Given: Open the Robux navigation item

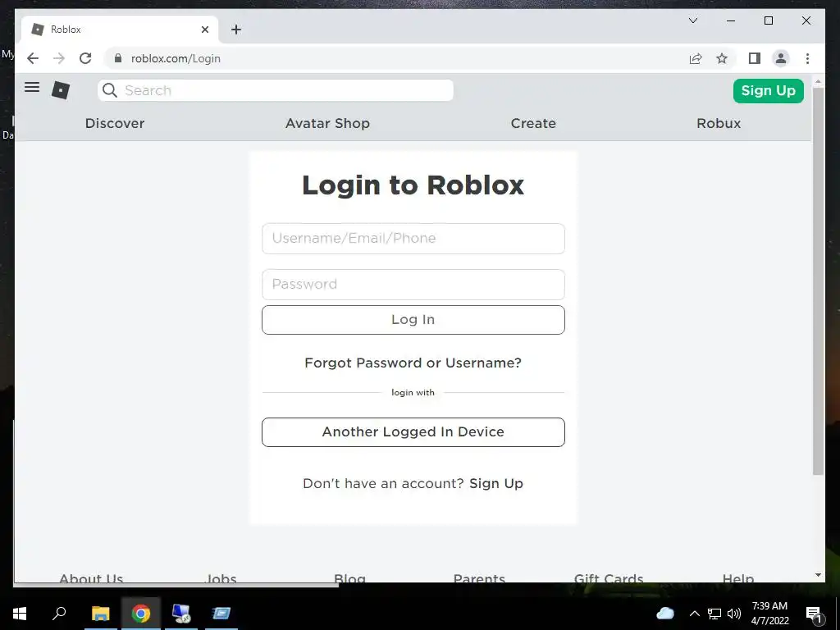Looking at the screenshot, I should point(719,123).
